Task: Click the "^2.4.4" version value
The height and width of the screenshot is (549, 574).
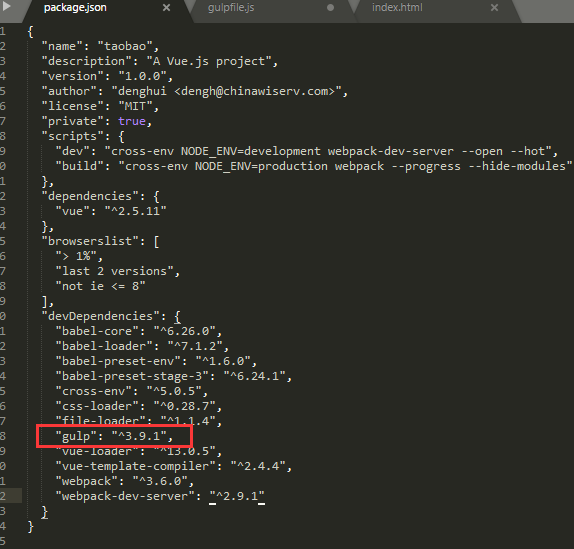Action: click(x=258, y=466)
